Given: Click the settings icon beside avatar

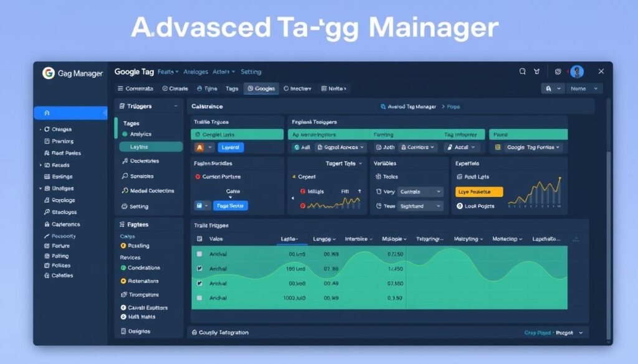Looking at the screenshot, I should [558, 72].
